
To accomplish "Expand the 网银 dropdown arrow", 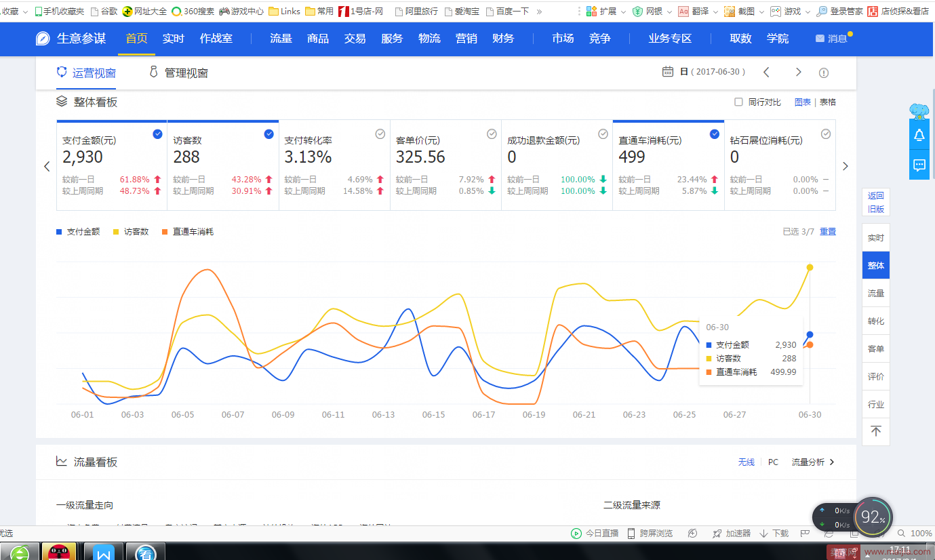I will click(x=669, y=12).
